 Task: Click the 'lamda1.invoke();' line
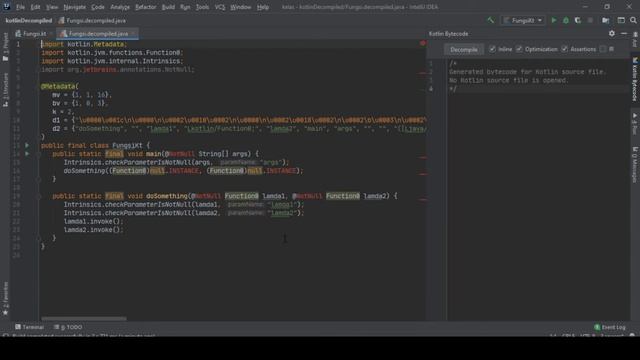93,221
